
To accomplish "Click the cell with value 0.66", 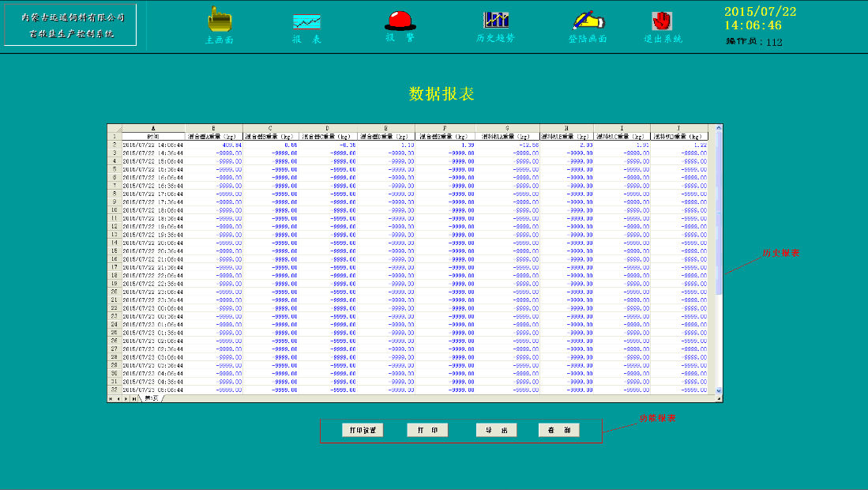I will point(271,145).
